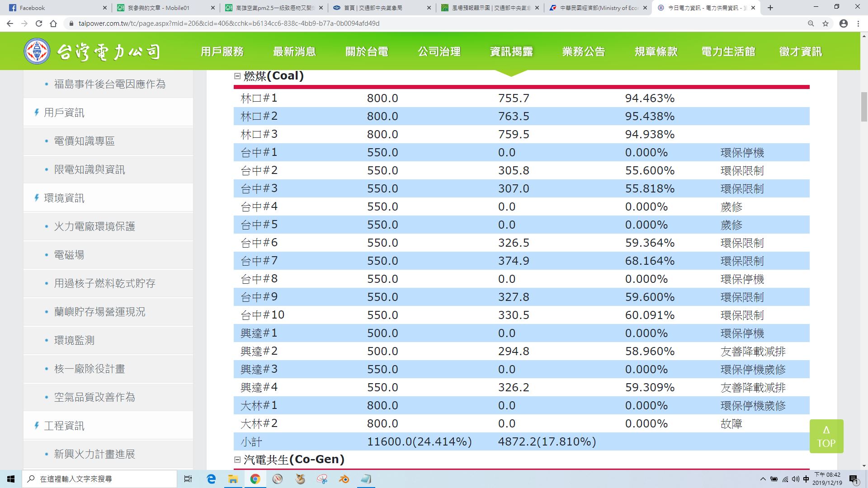Reload the current page
868x488 pixels.
click(39, 23)
